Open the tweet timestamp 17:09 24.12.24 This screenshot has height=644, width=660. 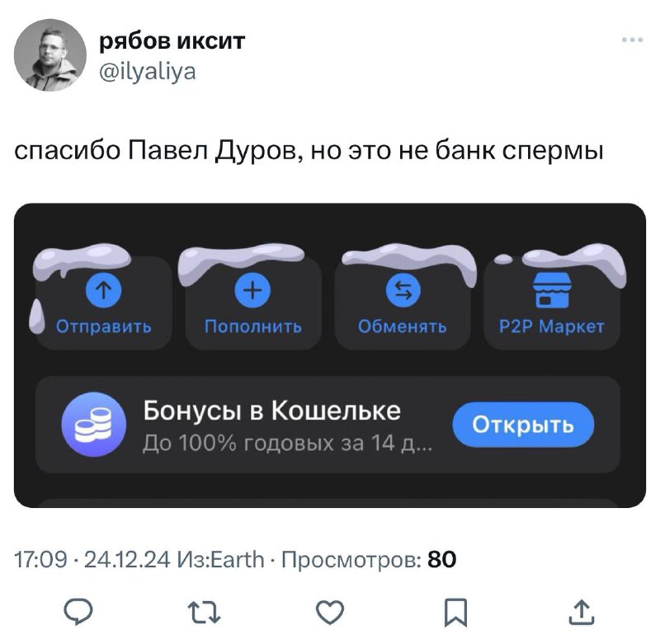[92, 559]
